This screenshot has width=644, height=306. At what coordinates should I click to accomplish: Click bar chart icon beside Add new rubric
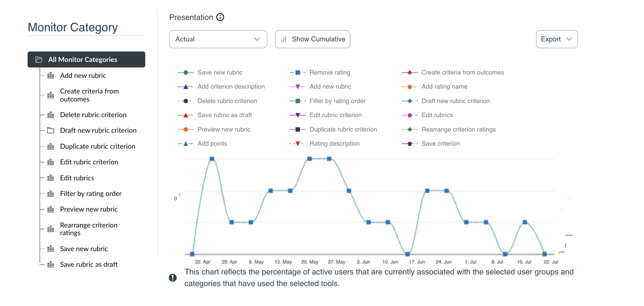[x=51, y=75]
